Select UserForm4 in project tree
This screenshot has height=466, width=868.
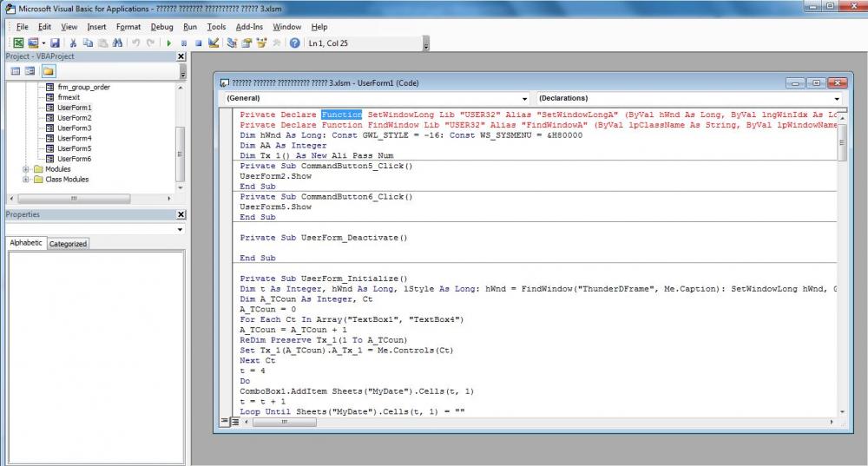pos(74,138)
